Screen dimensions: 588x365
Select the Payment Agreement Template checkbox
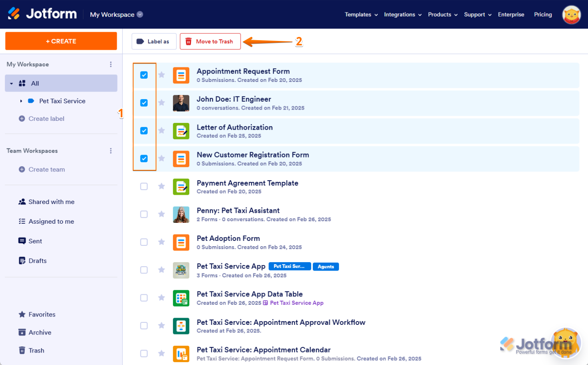click(144, 186)
